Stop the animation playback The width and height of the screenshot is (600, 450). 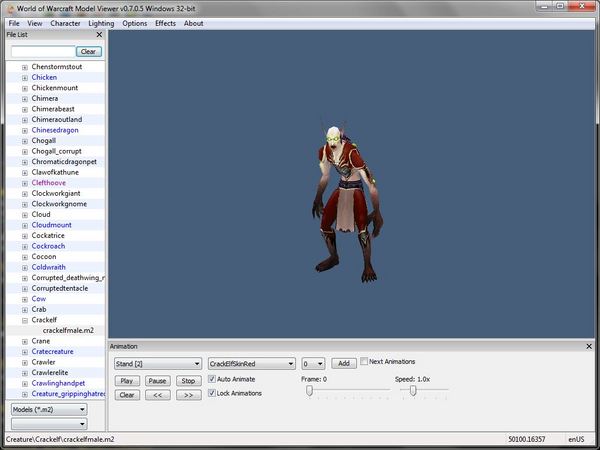188,381
